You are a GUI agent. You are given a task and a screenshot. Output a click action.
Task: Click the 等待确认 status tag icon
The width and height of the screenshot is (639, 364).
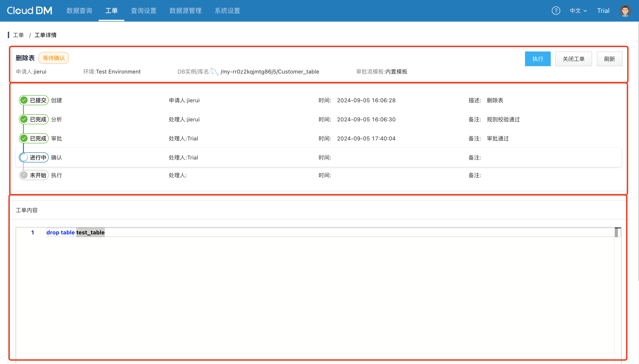pos(53,57)
